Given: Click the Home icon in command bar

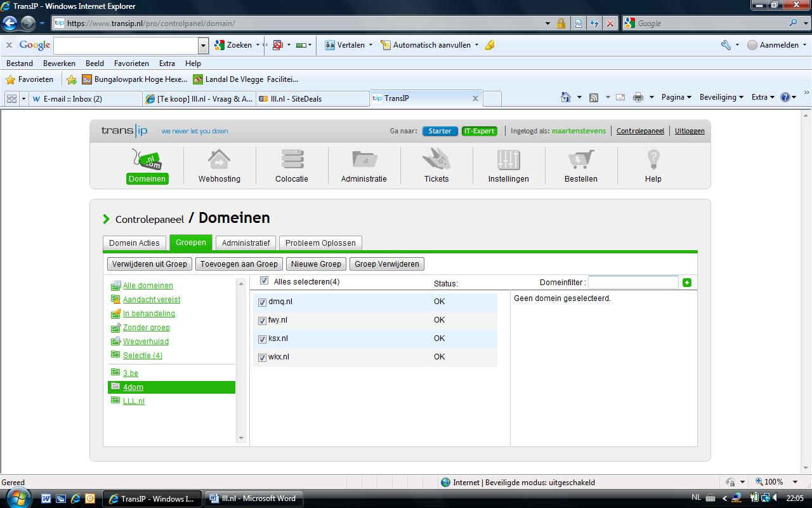Looking at the screenshot, I should pos(566,97).
